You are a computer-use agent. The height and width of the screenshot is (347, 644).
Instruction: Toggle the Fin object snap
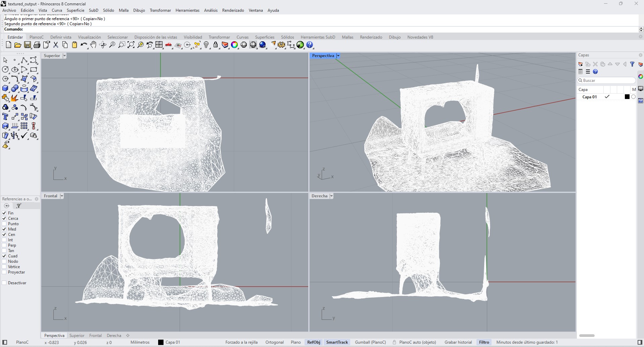[x=4, y=213]
